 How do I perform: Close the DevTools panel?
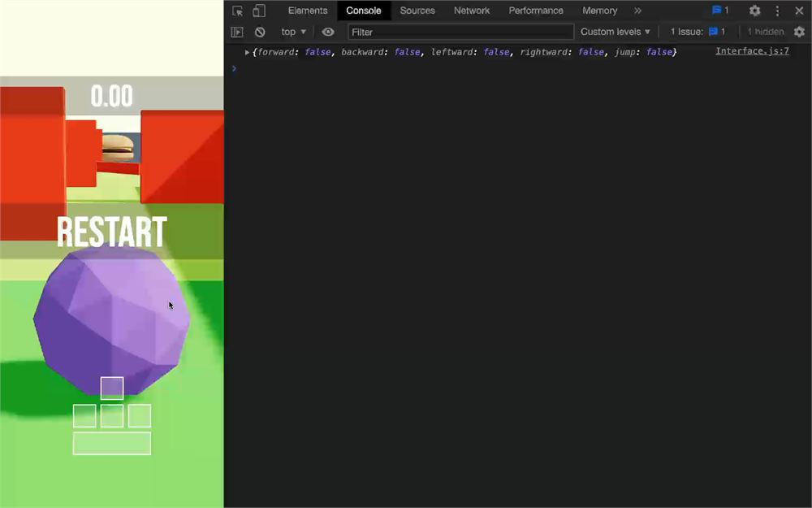click(x=799, y=11)
